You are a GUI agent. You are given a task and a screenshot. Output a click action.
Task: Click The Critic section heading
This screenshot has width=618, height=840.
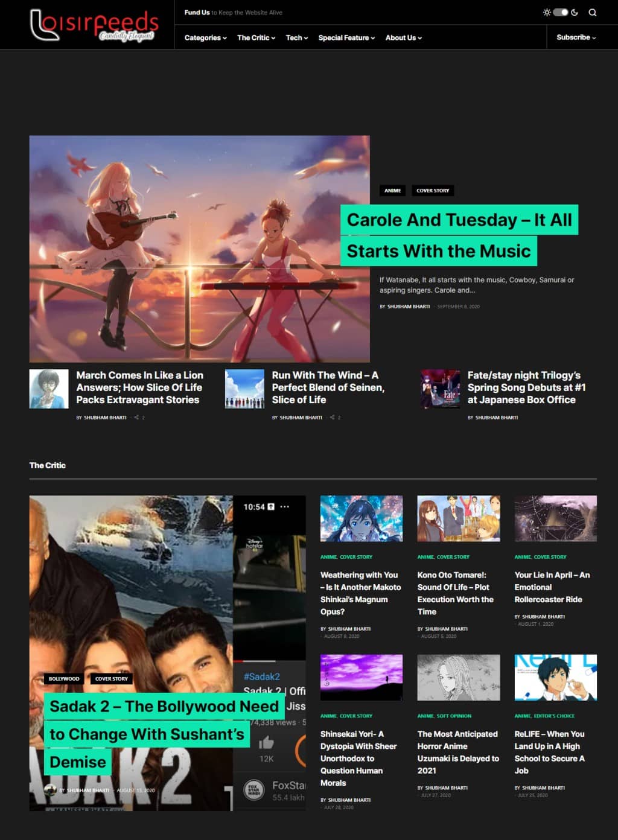point(48,465)
